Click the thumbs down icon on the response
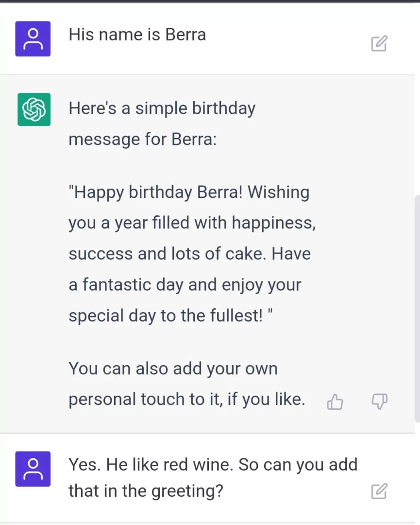 pyautogui.click(x=379, y=402)
